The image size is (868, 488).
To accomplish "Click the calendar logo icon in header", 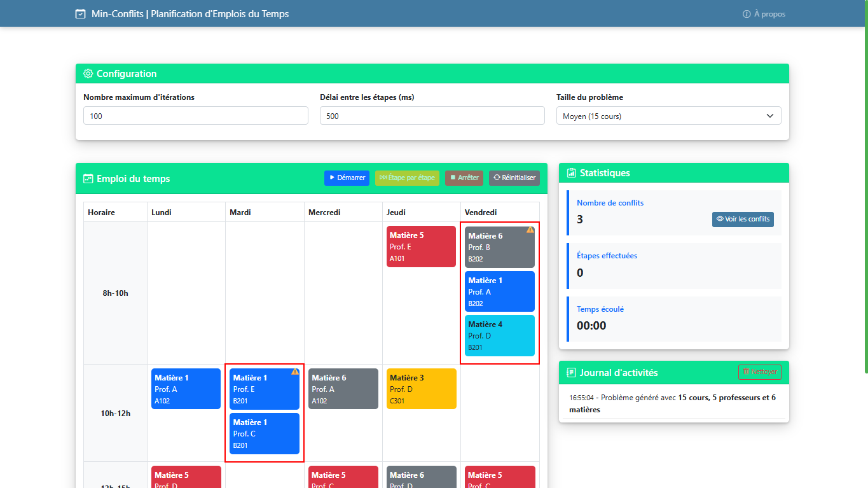I will tap(80, 13).
